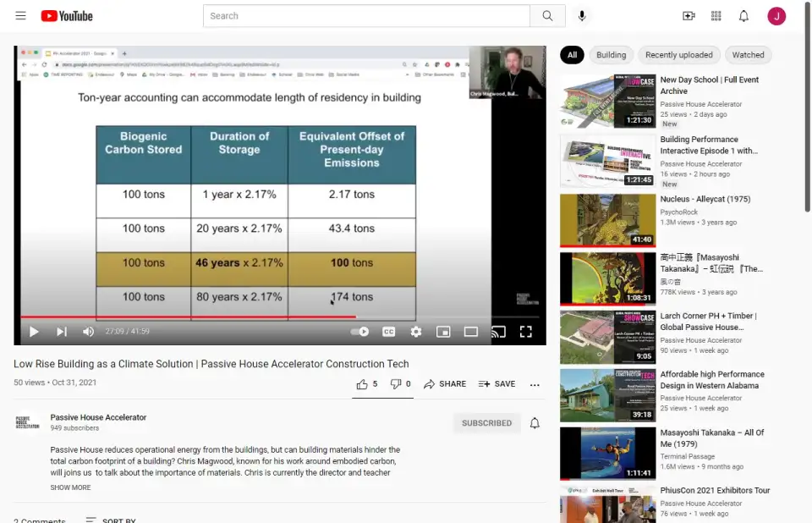812x523 pixels.
Task: Open video settings gear menu
Action: pos(416,332)
